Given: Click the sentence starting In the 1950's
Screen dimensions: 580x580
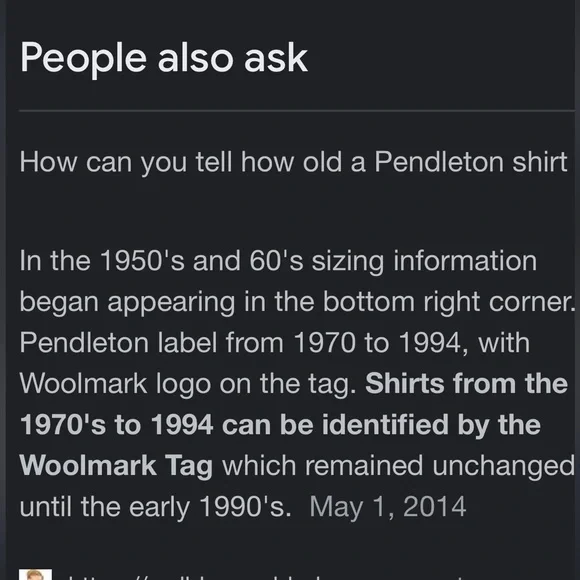Looking at the screenshot, I should coord(278,261).
